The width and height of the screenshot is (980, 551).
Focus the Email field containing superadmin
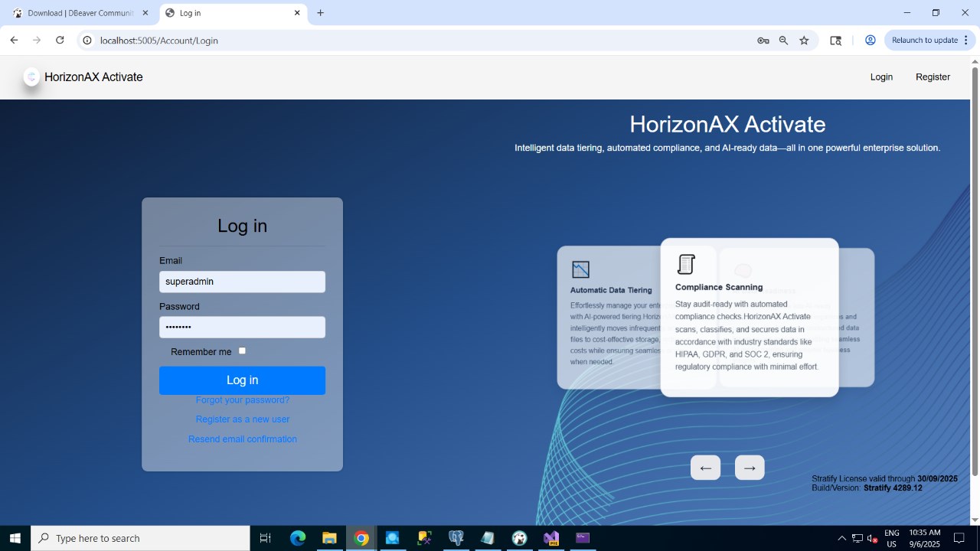click(242, 282)
